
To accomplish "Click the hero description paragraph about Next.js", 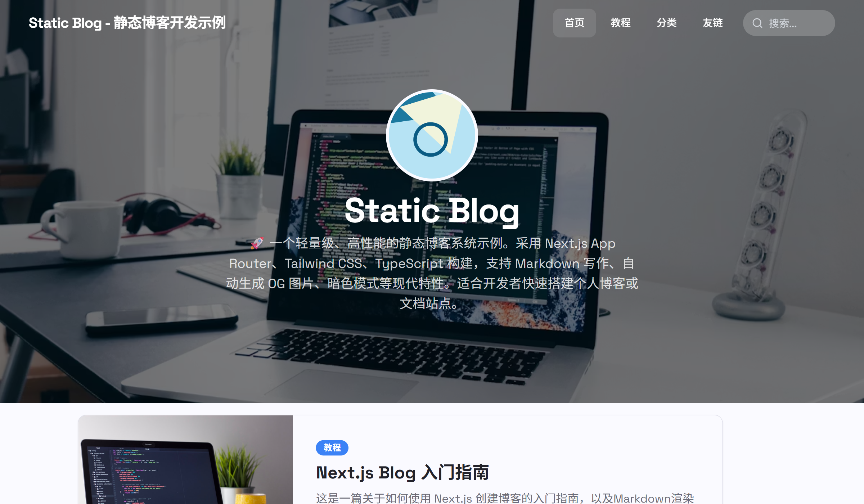I will pos(432,273).
